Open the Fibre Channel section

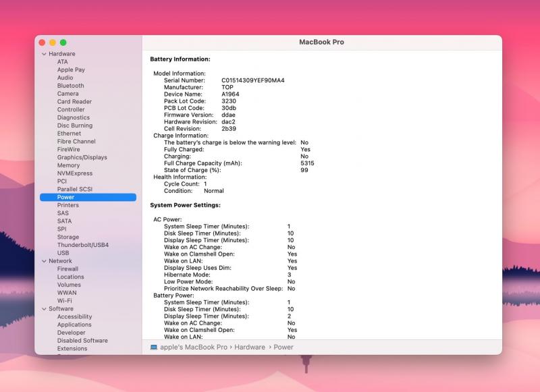pos(76,141)
